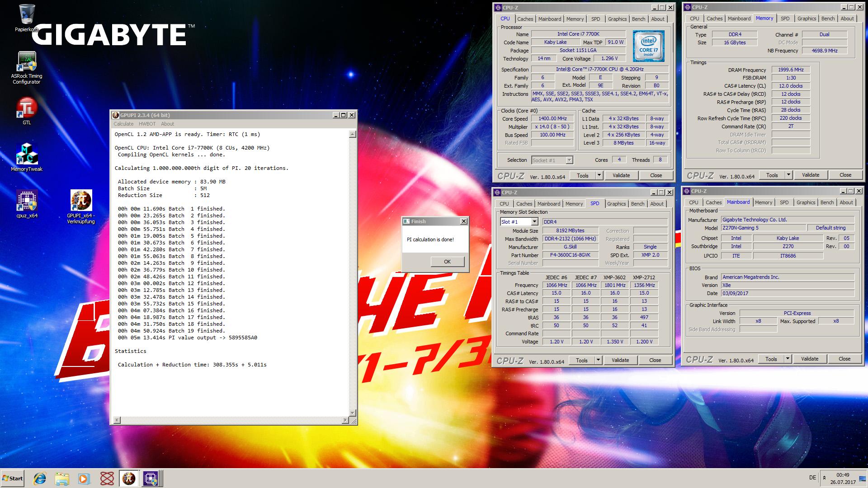Click Tools button in top-left CPU-Z window
The image size is (868, 488).
tap(583, 175)
